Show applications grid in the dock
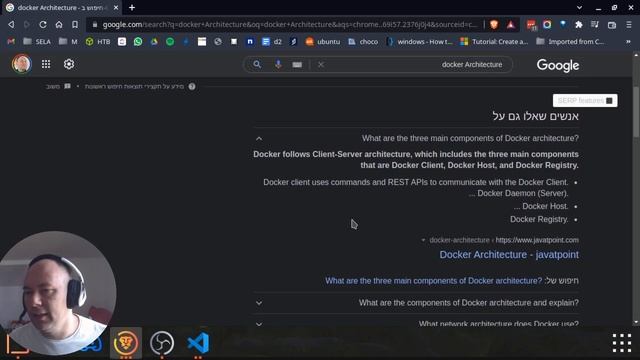Viewport: 640px width, 360px height. (622, 343)
